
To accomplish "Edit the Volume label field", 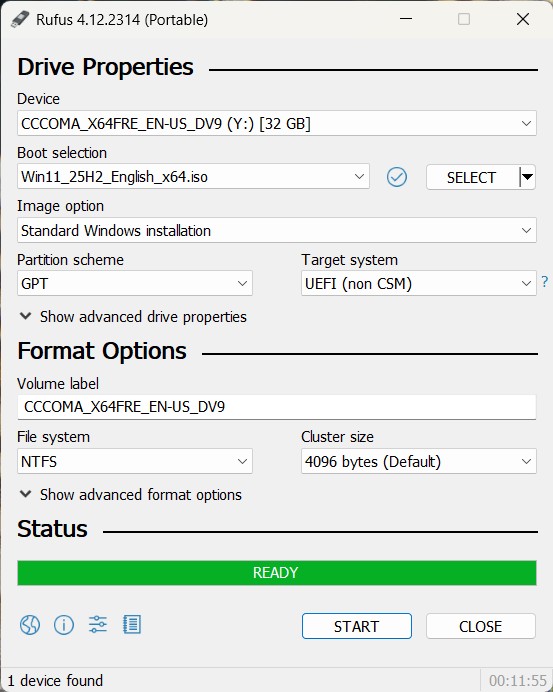I will point(277,407).
